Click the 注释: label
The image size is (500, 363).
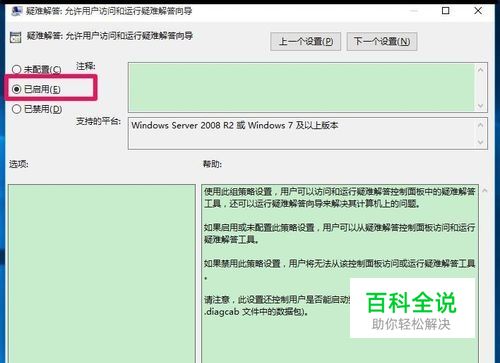(86, 66)
